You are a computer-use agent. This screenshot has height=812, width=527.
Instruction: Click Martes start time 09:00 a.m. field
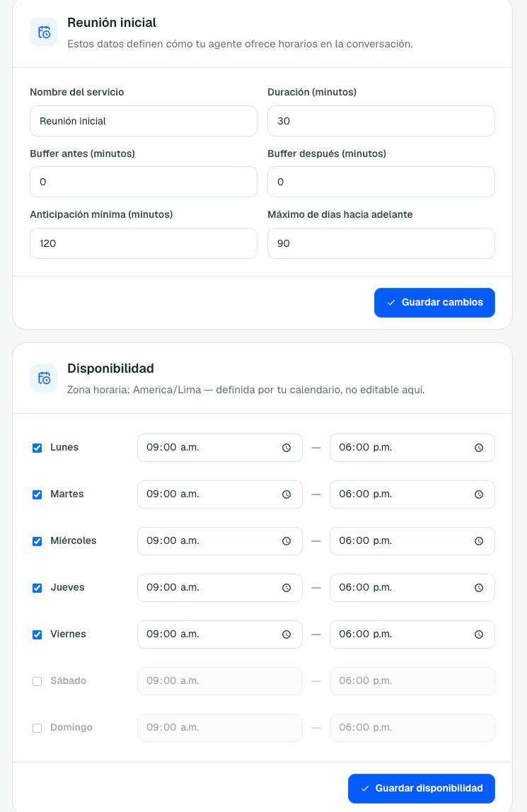coord(219,494)
